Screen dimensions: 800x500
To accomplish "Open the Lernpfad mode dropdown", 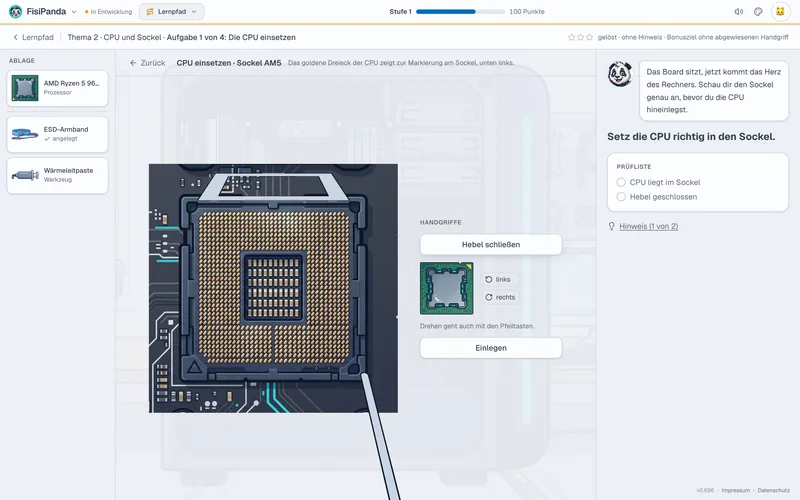I will point(171,12).
